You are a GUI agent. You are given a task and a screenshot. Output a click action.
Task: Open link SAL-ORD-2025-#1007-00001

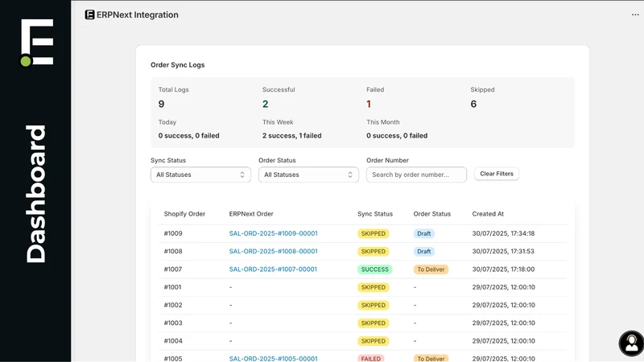273,269
